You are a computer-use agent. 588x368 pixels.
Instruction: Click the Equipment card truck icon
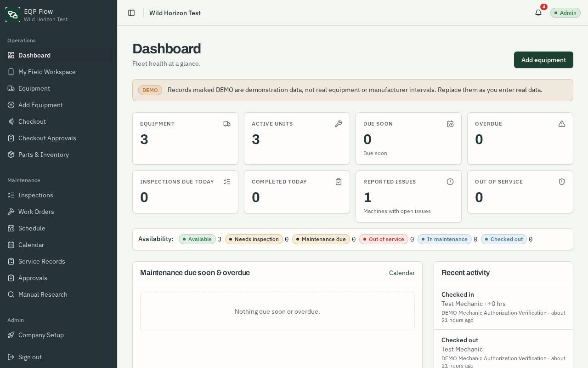pyautogui.click(x=227, y=124)
